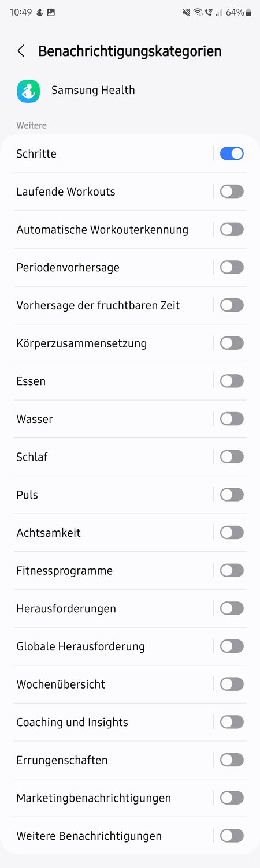Open Körperzusammensetzung notification category
260x868 pixels.
tap(113, 343)
